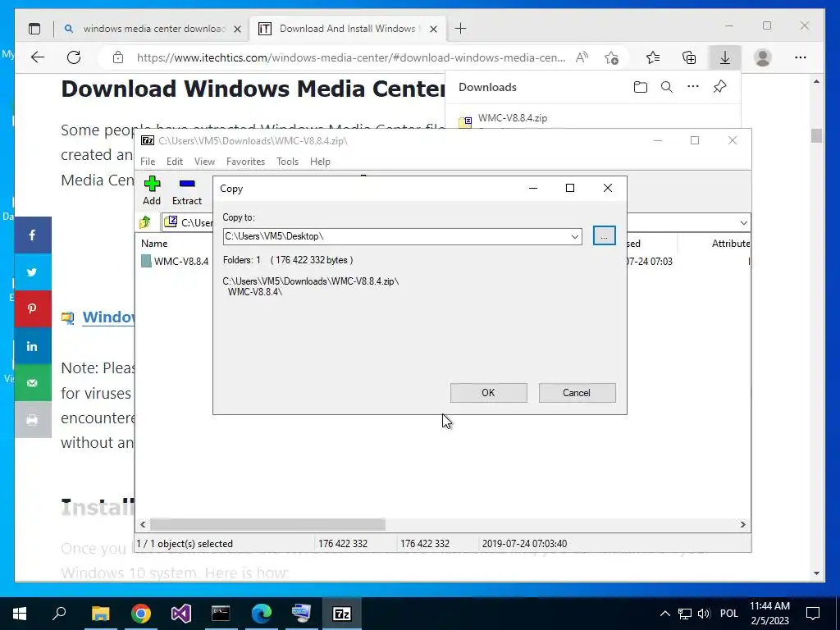This screenshot has height=630, width=840.
Task: Open File Explorer from taskbar
Action: point(100,614)
